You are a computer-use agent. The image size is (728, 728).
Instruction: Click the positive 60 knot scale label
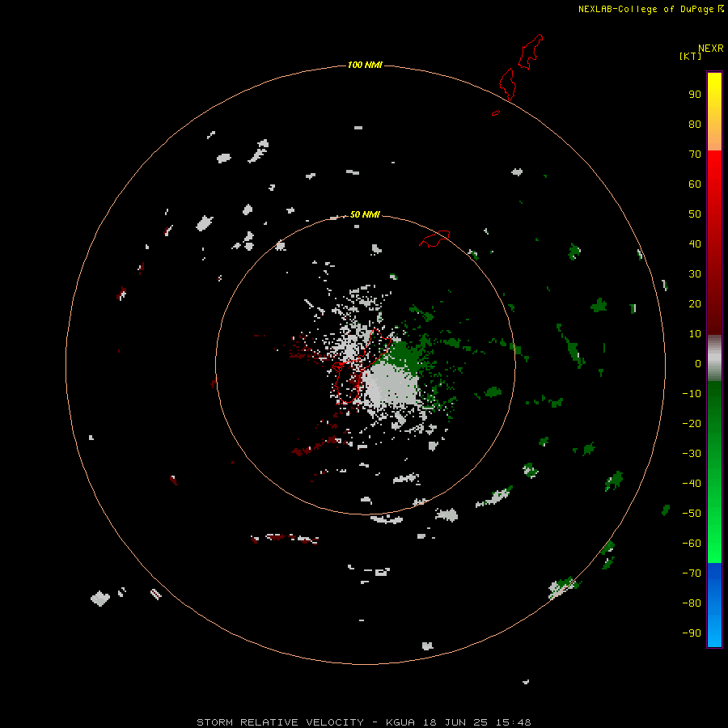tap(695, 184)
